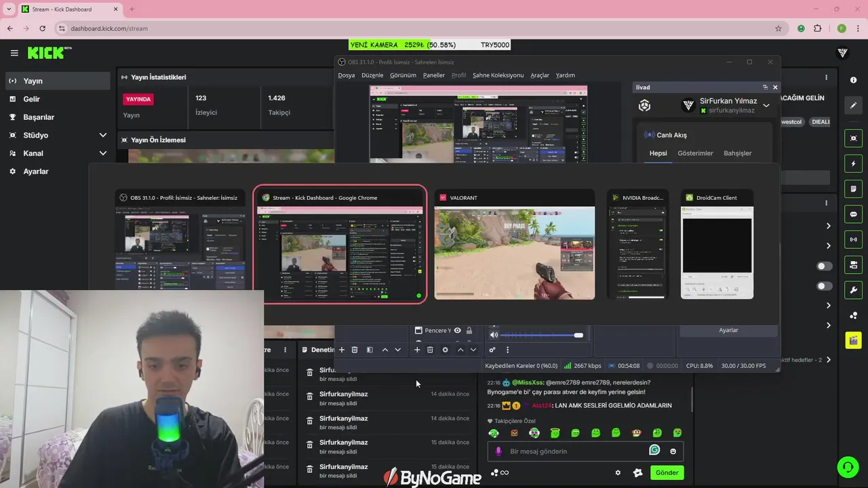Open source properties gear in OBS sources toolbar
This screenshot has width=868, height=488.
pyautogui.click(x=445, y=350)
